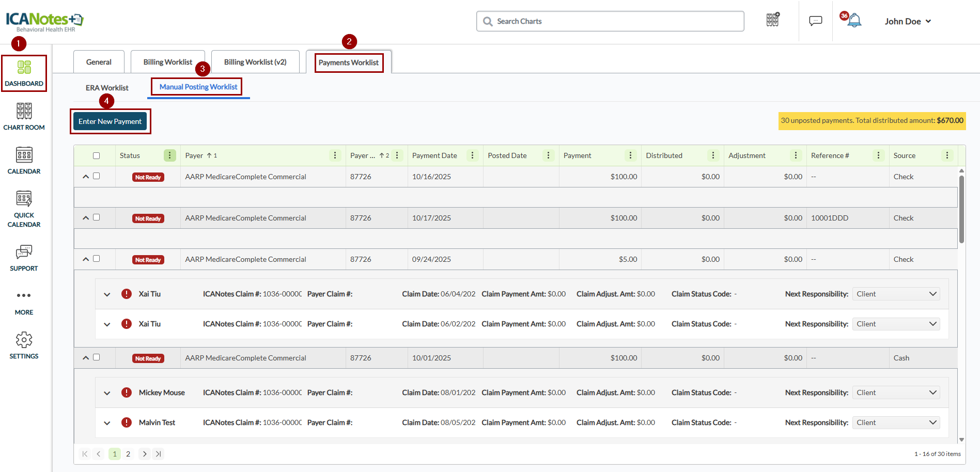Expand the Malvin Test claim row chevron

[107, 423]
